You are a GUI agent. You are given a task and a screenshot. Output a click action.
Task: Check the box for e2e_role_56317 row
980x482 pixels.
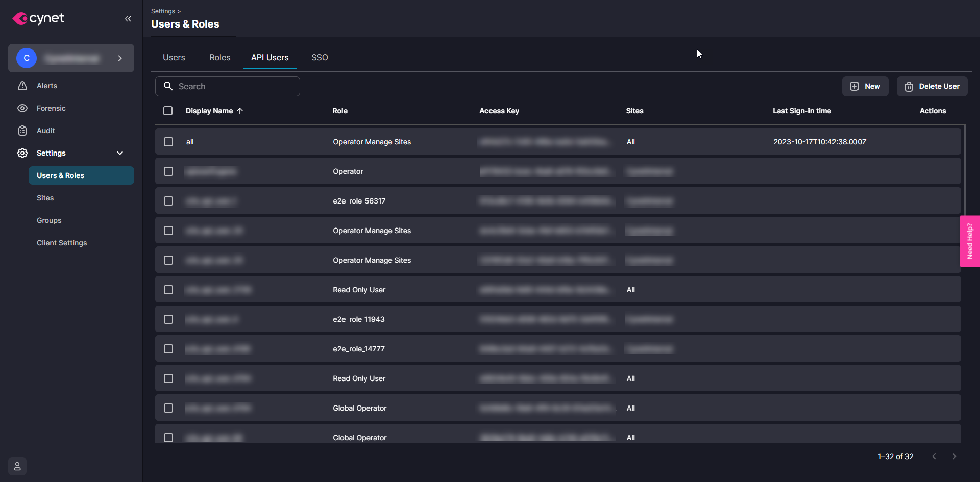click(x=168, y=201)
